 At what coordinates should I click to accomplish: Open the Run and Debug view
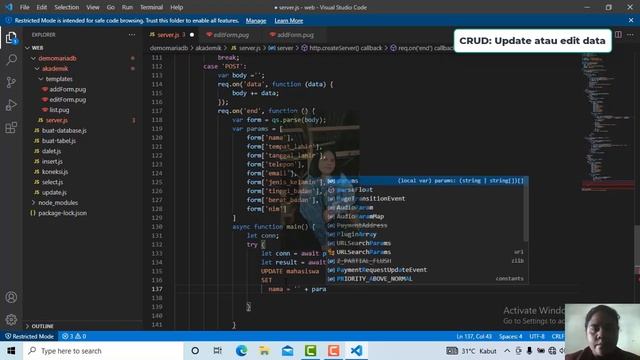11,105
